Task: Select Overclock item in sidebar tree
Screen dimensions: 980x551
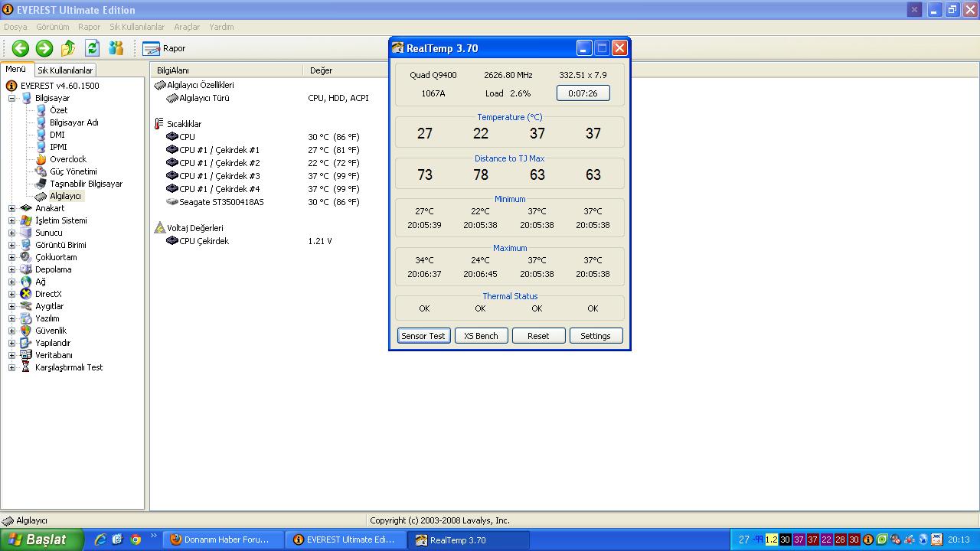Action: [x=67, y=159]
